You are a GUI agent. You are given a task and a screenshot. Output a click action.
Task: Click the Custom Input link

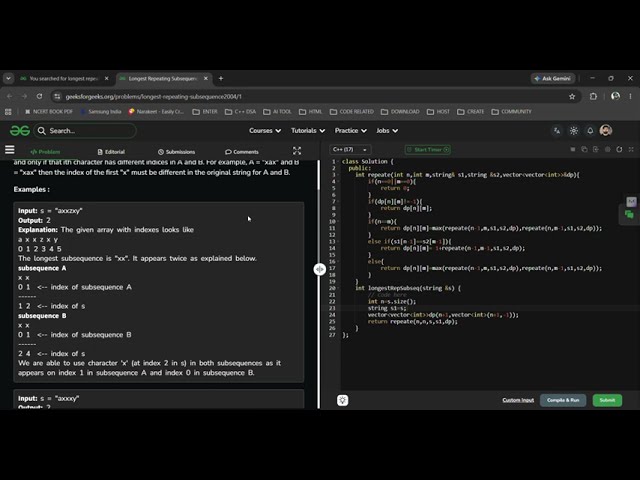518,400
